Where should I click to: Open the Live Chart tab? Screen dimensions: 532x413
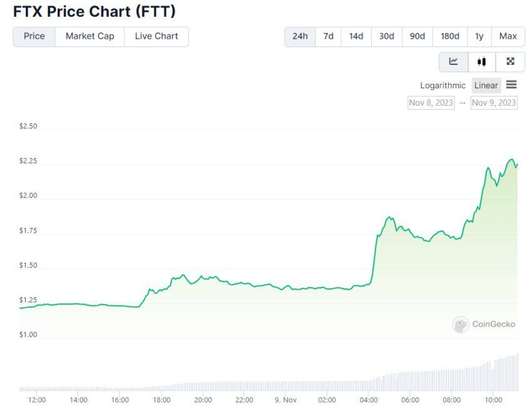coord(156,36)
